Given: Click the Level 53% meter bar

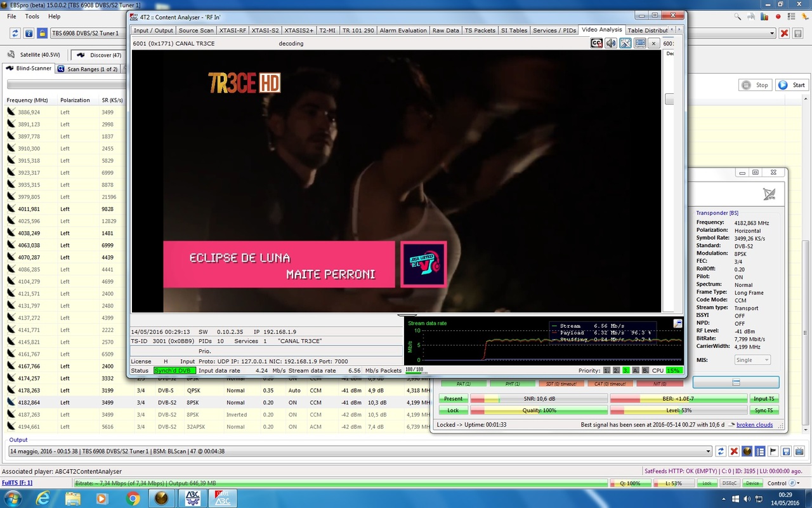Looking at the screenshot, I should coord(678,410).
